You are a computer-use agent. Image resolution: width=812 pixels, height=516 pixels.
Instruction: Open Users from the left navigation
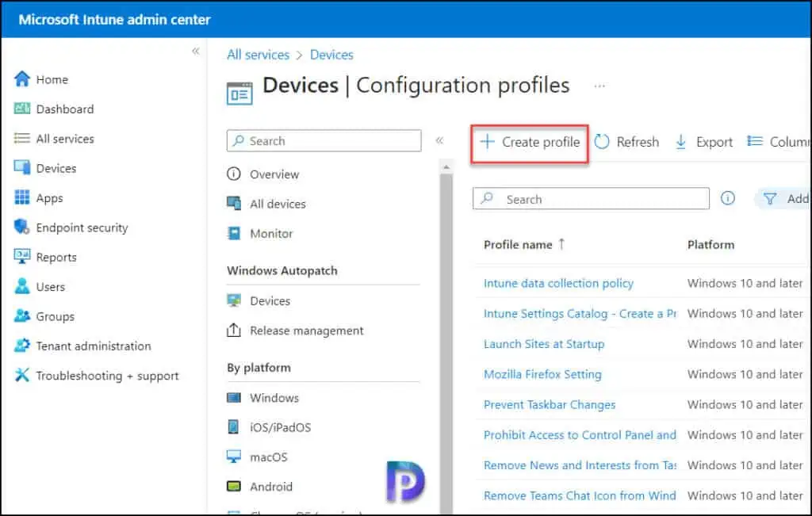pyautogui.click(x=50, y=287)
